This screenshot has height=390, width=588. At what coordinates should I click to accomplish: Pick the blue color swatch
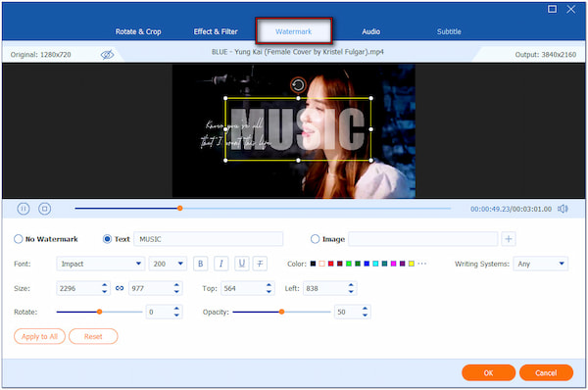[x=367, y=264]
